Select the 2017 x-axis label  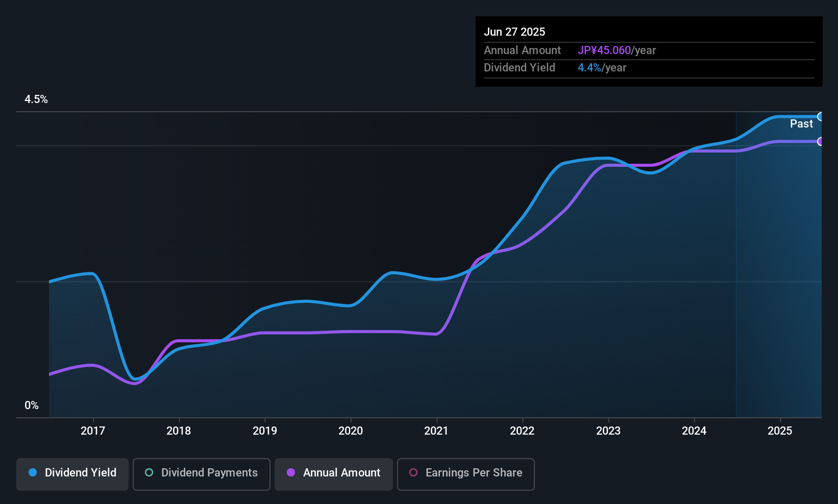(x=93, y=431)
